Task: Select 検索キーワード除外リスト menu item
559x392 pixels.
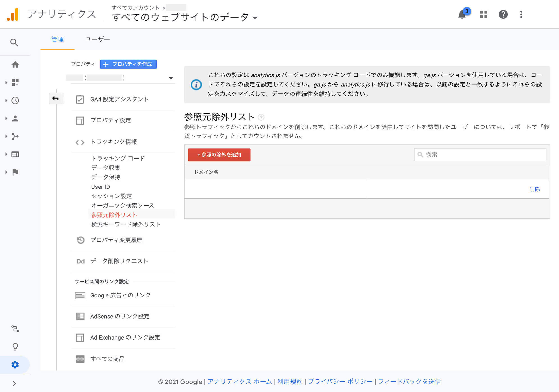Action: [126, 224]
